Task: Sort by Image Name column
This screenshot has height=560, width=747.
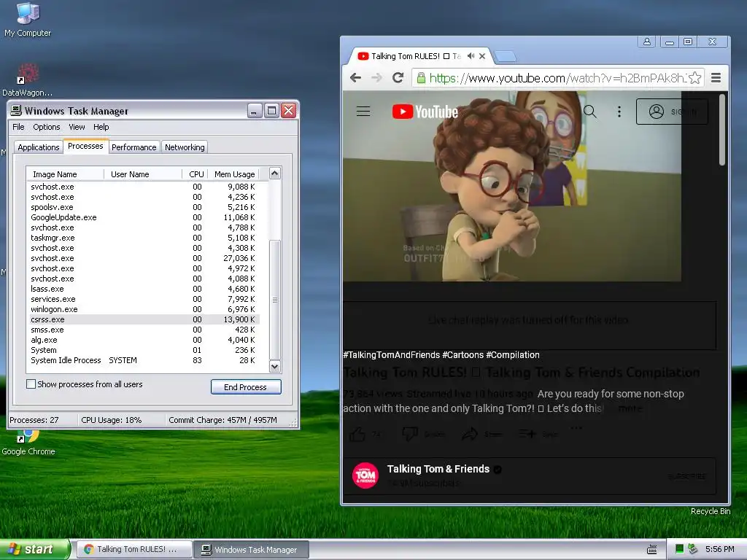Action: 65,174
